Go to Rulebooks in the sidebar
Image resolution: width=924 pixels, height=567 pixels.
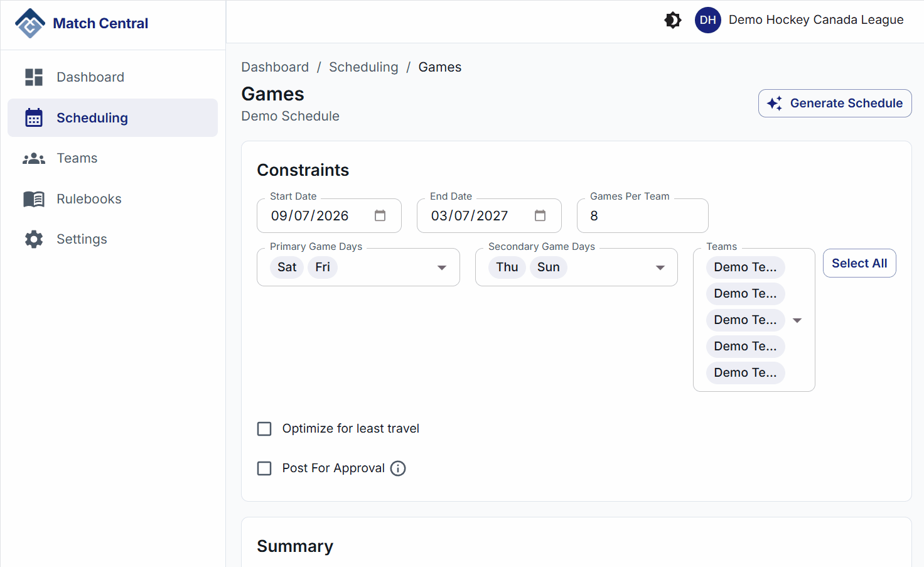[x=89, y=199]
